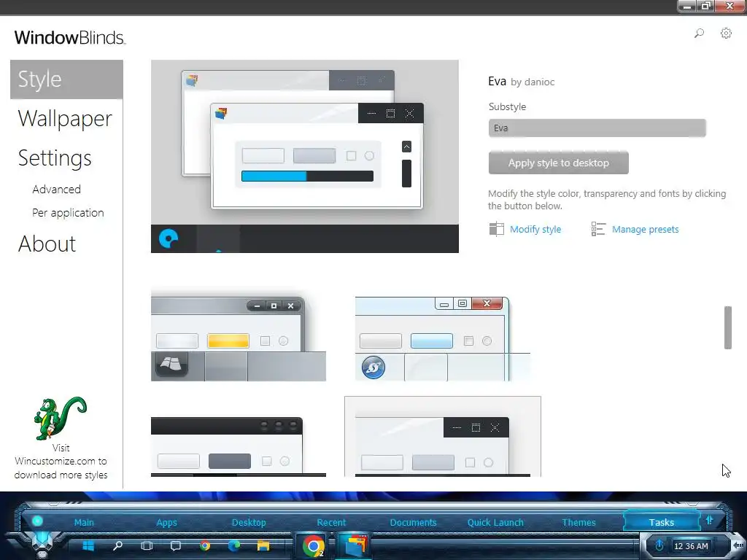The image size is (747, 560).
Task: Switch to running WindowBlinds task button
Action: click(x=355, y=545)
